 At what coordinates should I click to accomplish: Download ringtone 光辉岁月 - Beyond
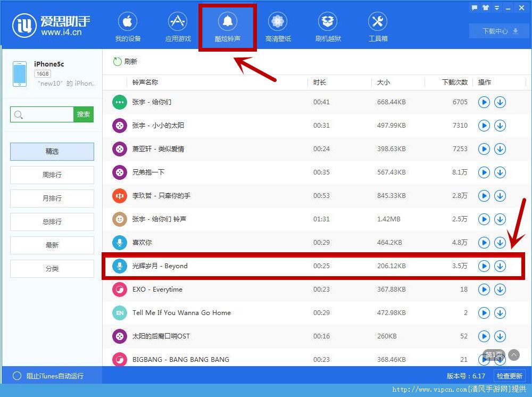coord(500,266)
